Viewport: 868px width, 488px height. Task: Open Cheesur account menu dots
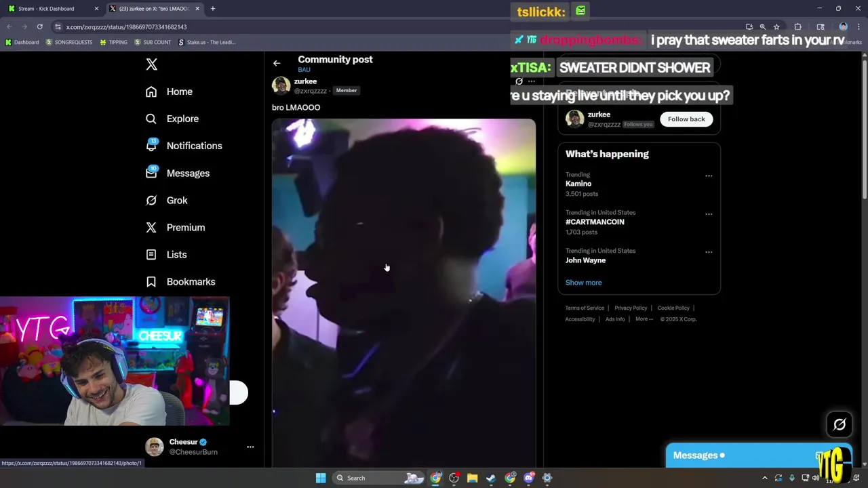[250, 447]
